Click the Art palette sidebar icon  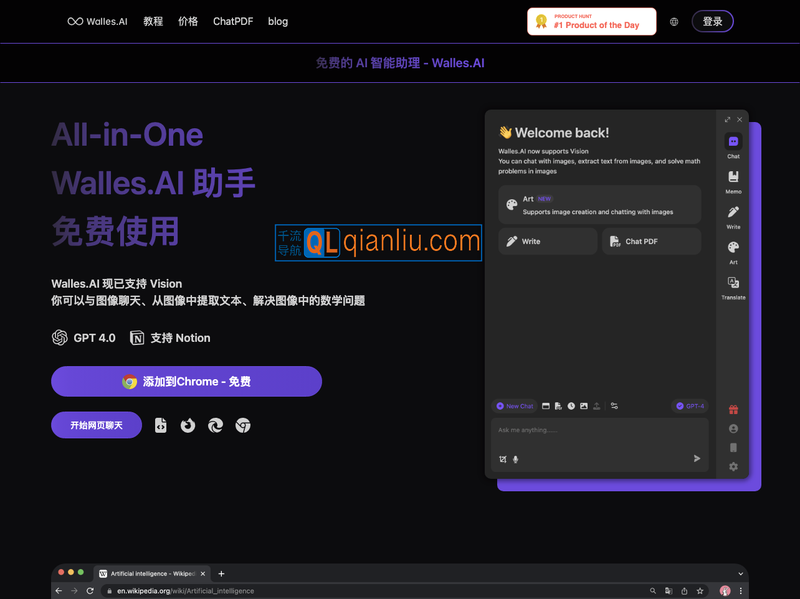point(733,248)
